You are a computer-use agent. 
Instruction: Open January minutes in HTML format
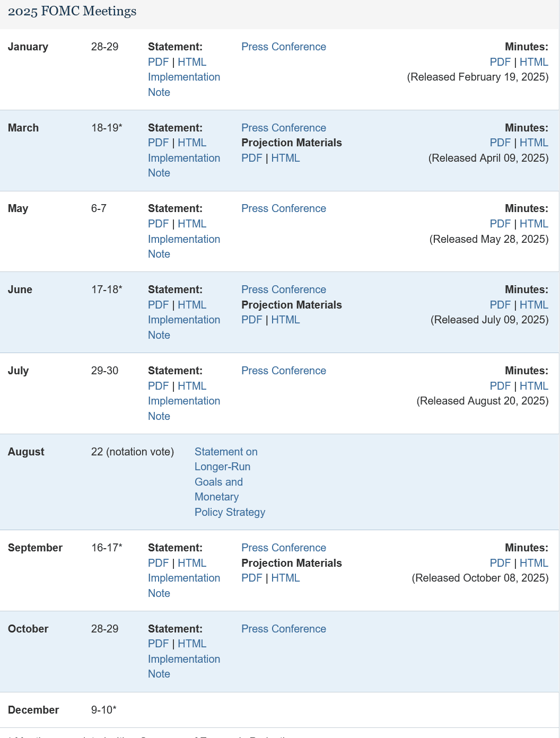(534, 62)
